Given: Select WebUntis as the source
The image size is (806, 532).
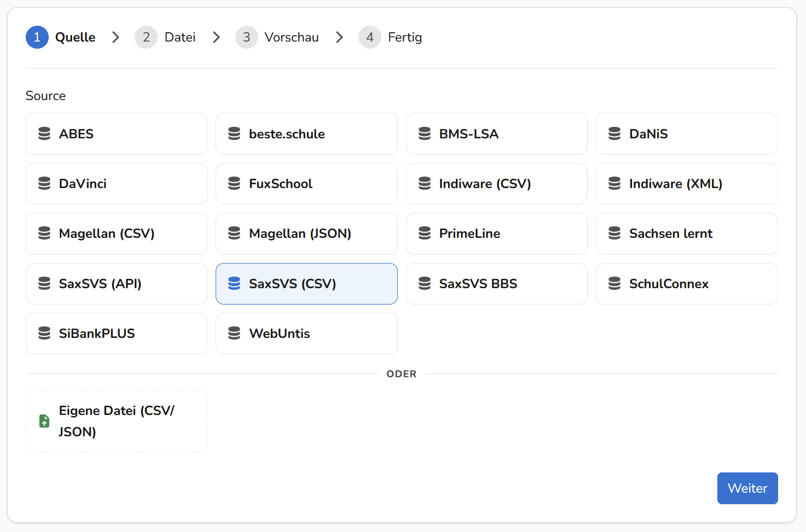Looking at the screenshot, I should click(306, 334).
